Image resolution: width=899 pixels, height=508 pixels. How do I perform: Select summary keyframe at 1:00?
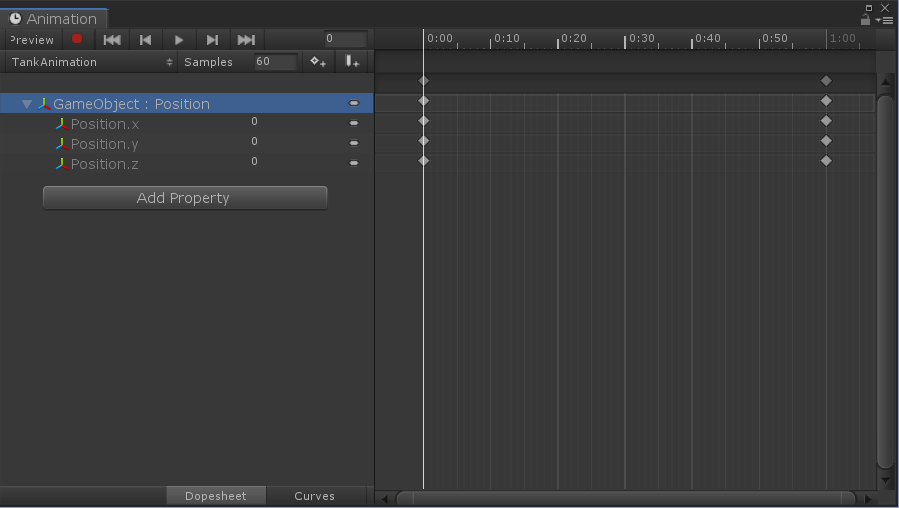coord(826,81)
